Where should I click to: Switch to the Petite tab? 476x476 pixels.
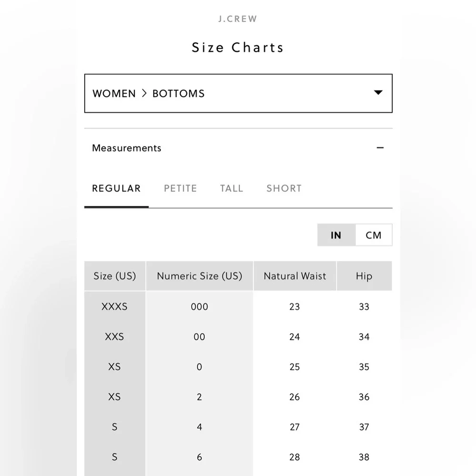pos(180,188)
